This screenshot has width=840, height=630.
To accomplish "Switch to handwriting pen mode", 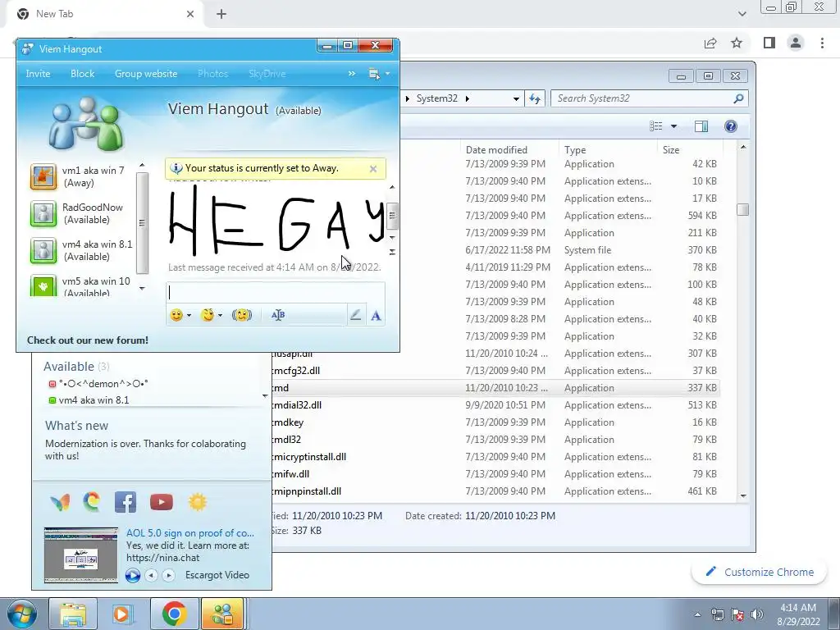I will click(355, 315).
